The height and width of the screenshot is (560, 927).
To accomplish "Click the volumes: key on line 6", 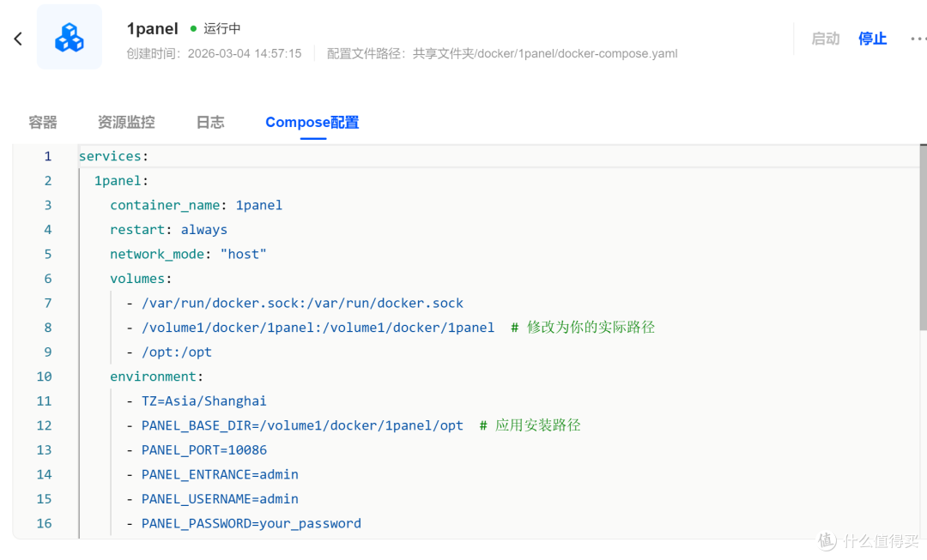I will click(141, 279).
